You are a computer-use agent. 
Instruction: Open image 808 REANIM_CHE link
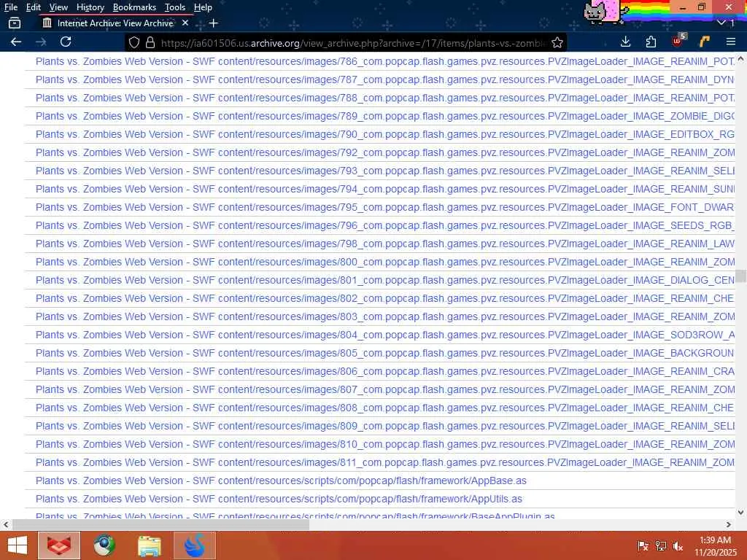point(385,408)
